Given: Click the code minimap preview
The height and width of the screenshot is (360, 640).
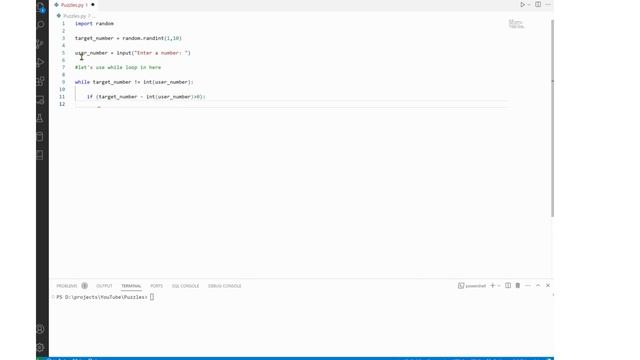Looking at the screenshot, I should click(516, 24).
